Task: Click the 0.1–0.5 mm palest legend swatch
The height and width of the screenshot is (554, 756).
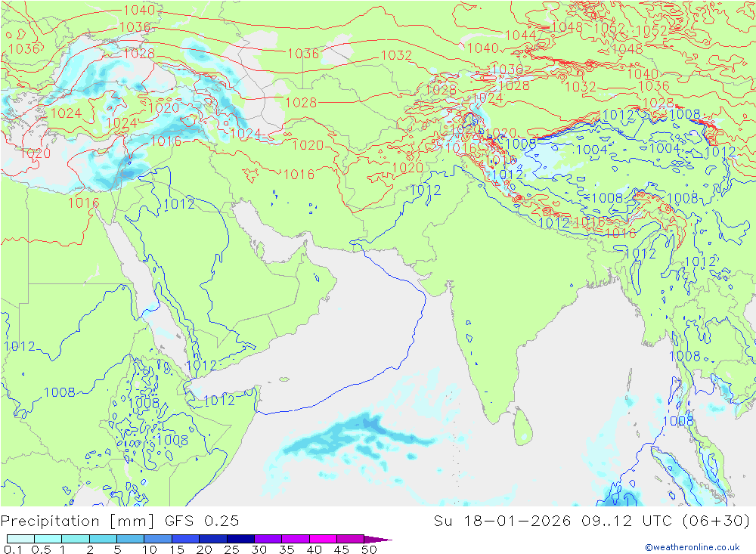Action: [x=20, y=539]
